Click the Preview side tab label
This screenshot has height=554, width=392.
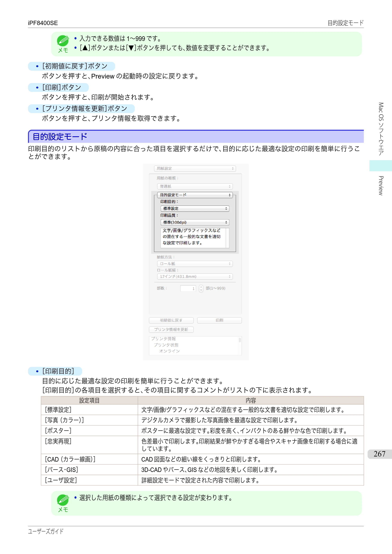[381, 186]
